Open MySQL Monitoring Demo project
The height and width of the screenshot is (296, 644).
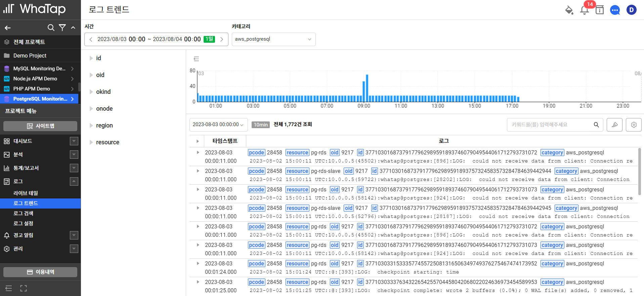(x=39, y=69)
